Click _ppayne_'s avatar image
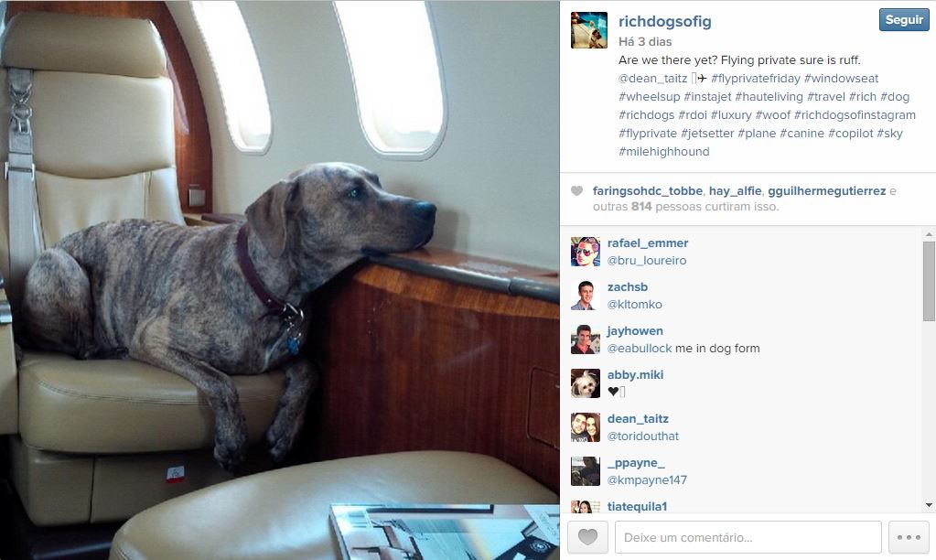This screenshot has height=560, width=936. click(x=585, y=471)
